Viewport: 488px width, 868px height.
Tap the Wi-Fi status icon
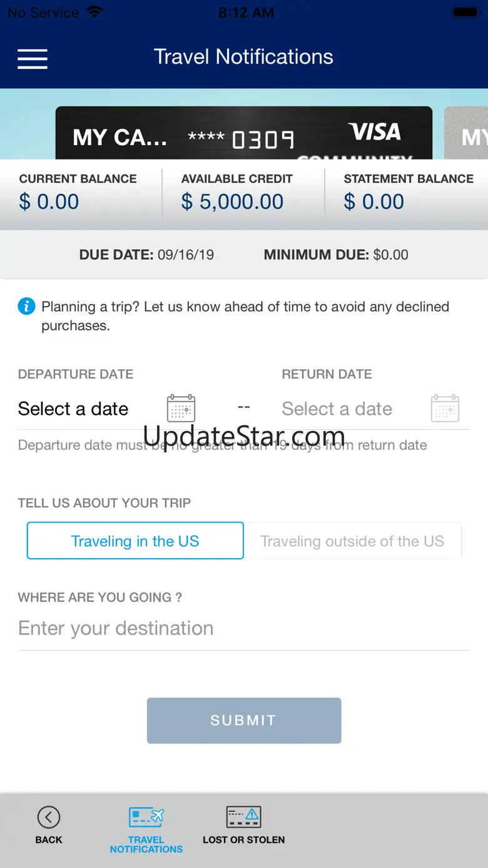(94, 13)
